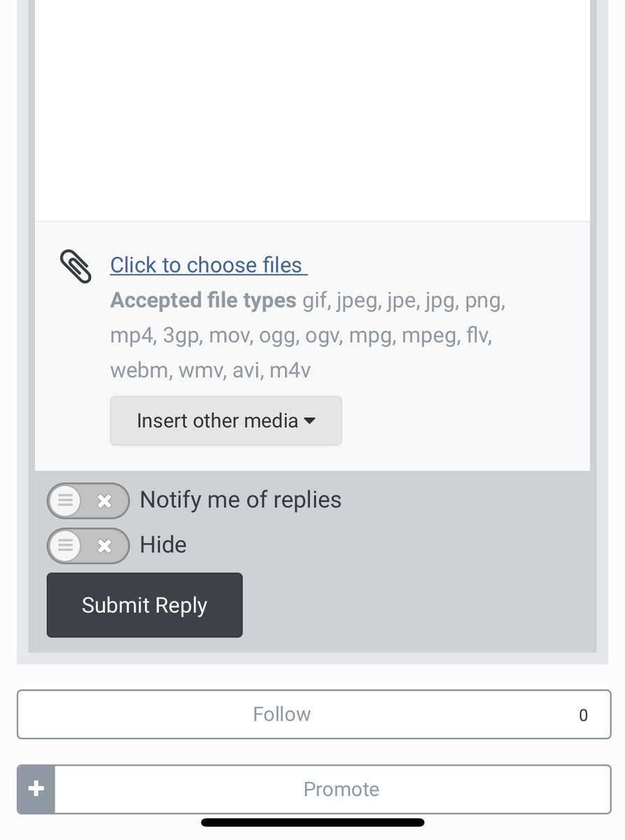Click the Click to choose files link

209,265
